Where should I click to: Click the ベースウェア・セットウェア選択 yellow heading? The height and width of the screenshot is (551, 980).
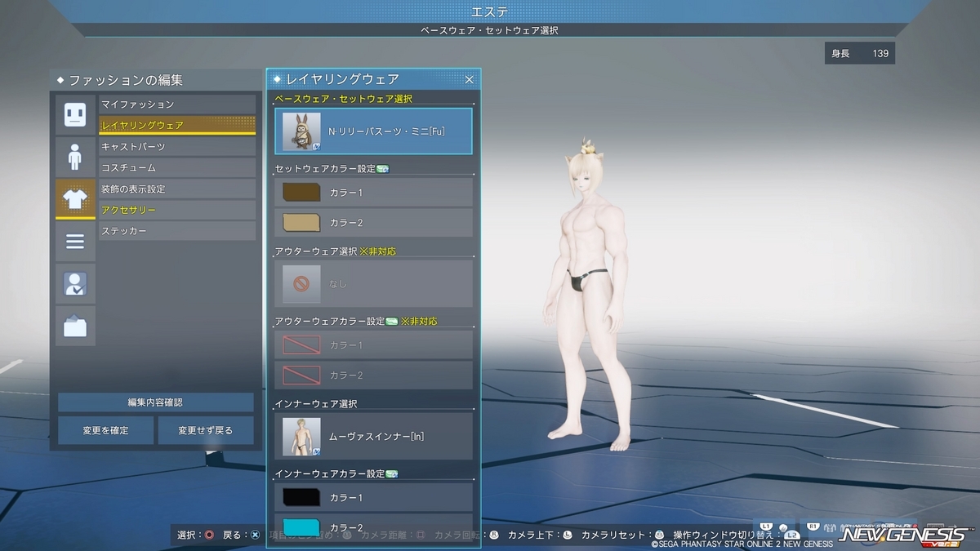(343, 99)
